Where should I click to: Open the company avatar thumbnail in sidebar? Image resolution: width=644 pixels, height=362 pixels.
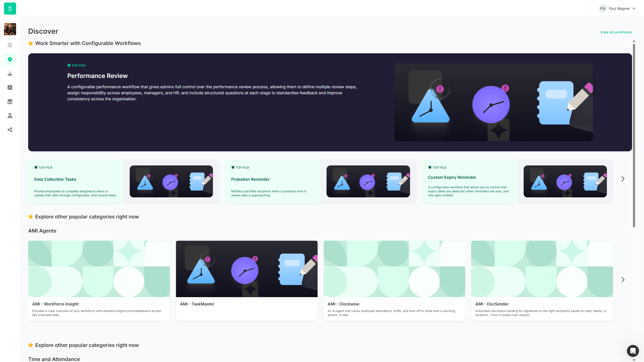[x=10, y=29]
